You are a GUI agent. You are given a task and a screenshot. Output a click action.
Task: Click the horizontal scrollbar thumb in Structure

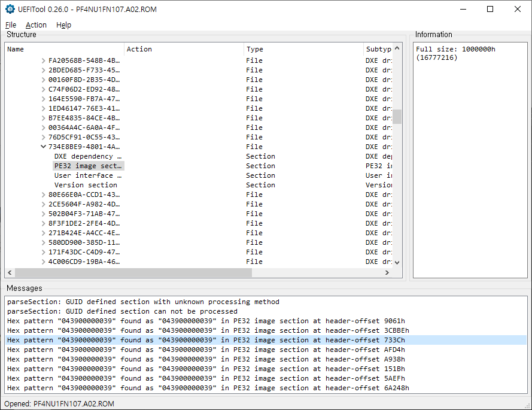pos(133,272)
